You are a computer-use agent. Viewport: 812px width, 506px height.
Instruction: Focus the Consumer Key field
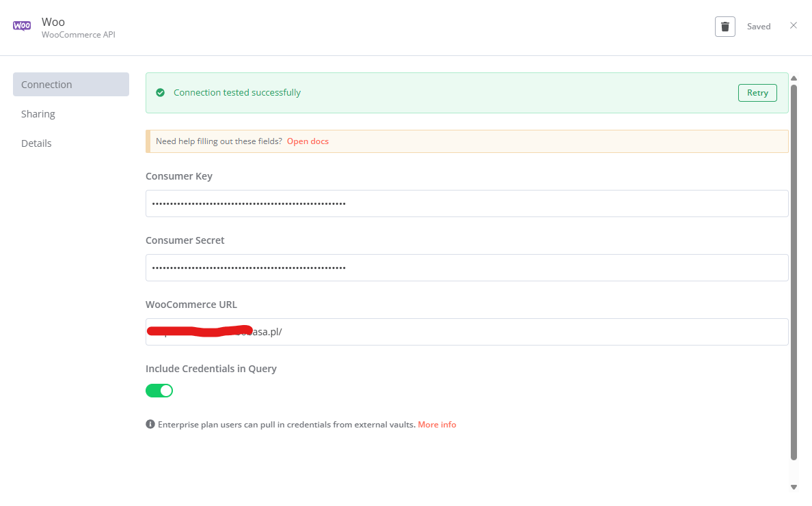click(467, 203)
